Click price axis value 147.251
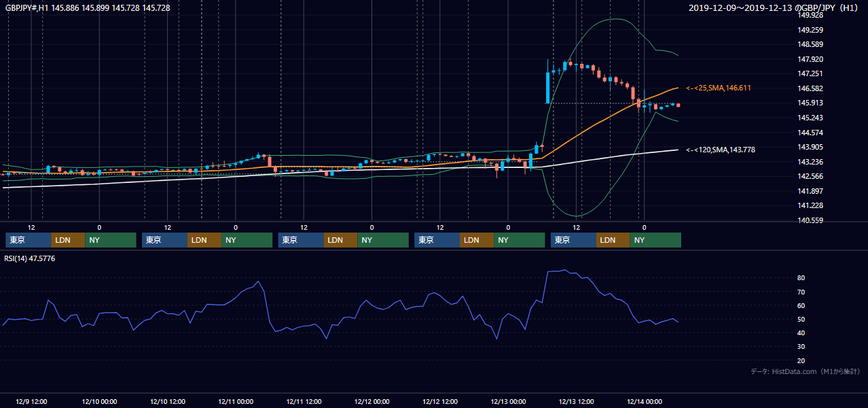 pyautogui.click(x=810, y=73)
